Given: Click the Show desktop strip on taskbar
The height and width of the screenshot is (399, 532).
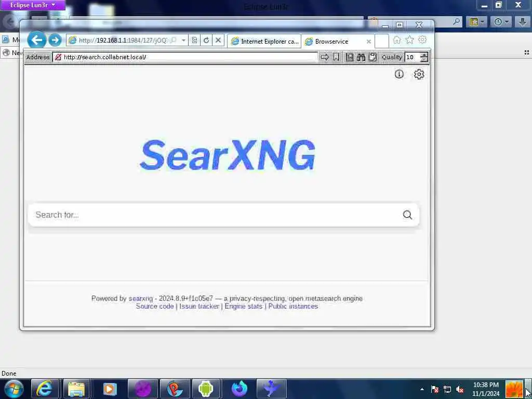Looking at the screenshot, I should pyautogui.click(x=529, y=389).
